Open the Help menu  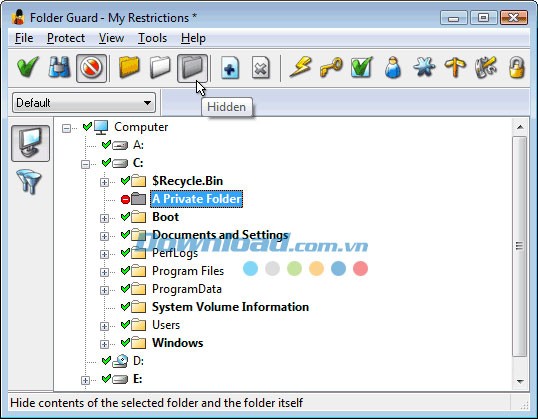click(193, 38)
